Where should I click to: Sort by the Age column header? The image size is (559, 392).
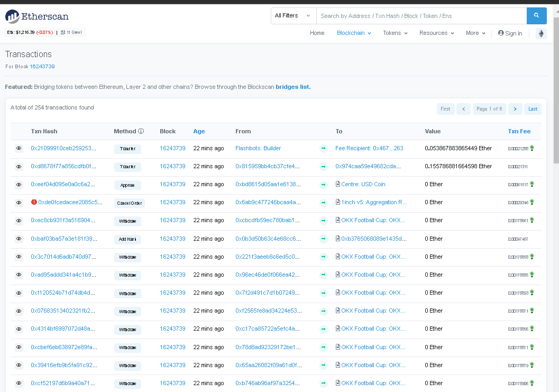tap(199, 131)
